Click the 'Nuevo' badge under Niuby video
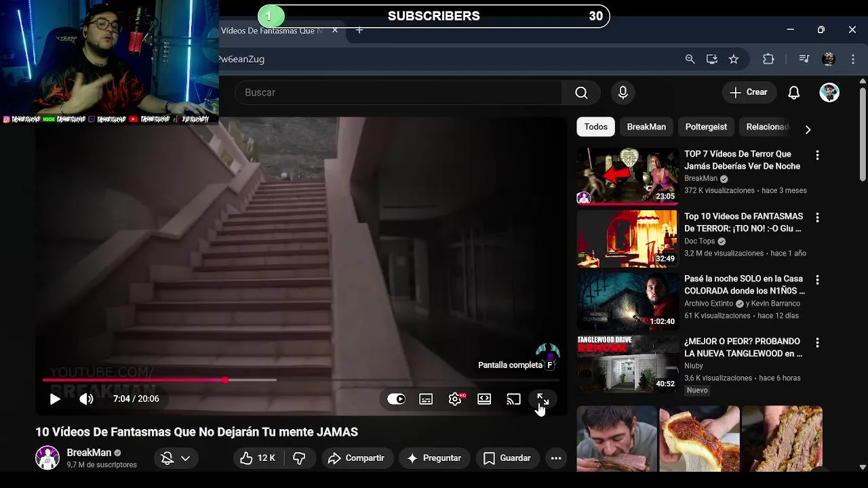868x488 pixels. 697,390
